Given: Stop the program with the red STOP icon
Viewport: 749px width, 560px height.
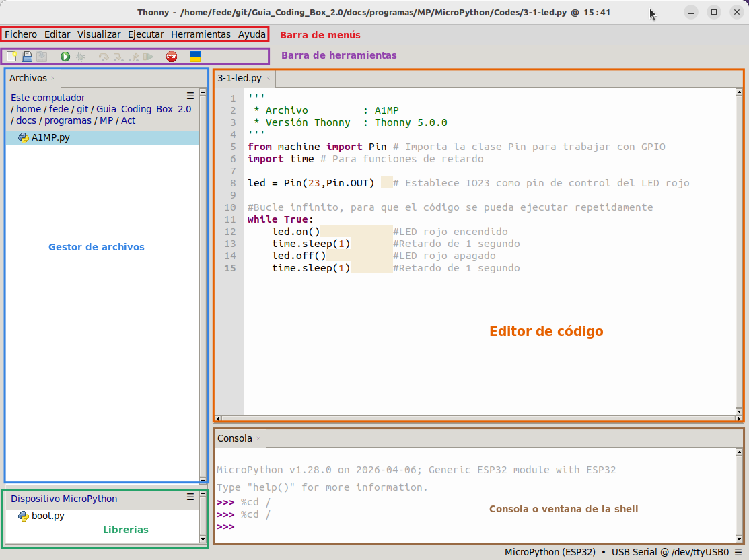Looking at the screenshot, I should pos(172,57).
